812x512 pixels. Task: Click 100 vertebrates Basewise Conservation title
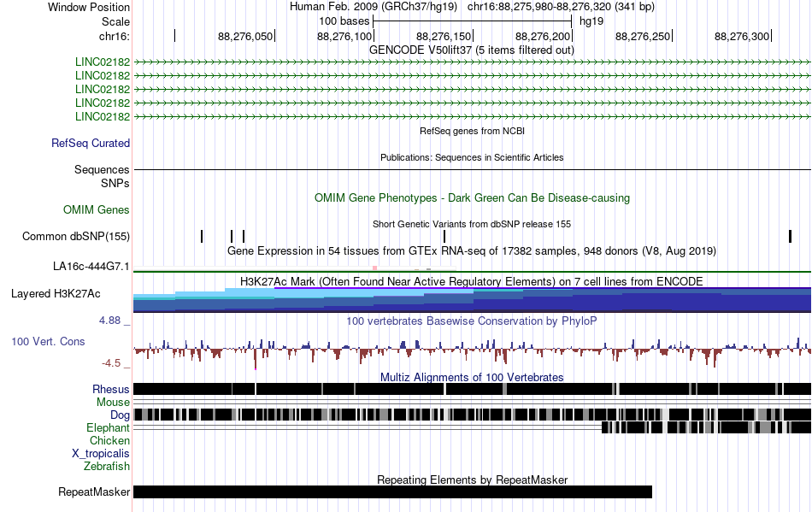click(x=472, y=321)
